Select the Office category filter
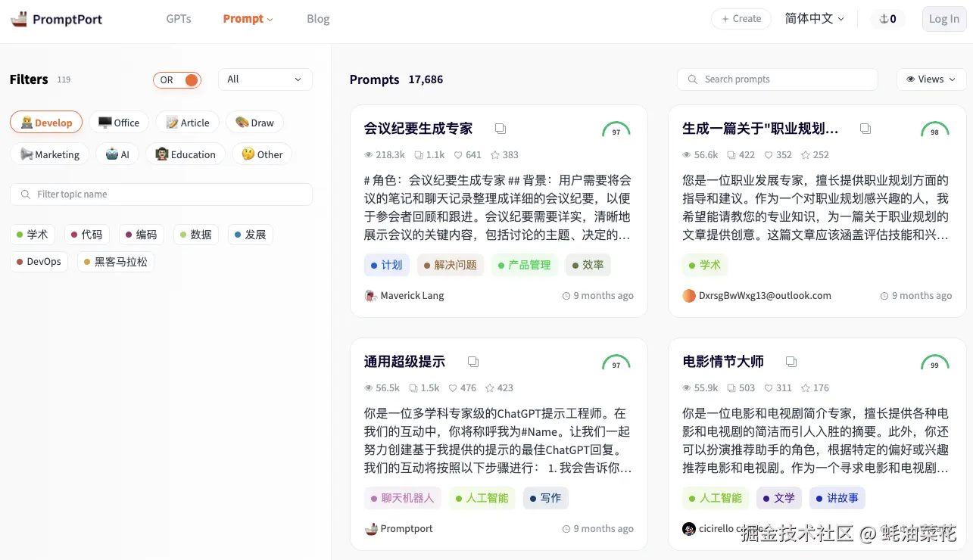973x560 pixels. click(x=119, y=123)
